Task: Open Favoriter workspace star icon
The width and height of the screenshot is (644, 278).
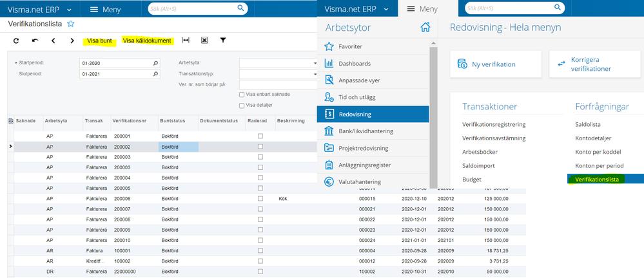Action: [x=329, y=46]
